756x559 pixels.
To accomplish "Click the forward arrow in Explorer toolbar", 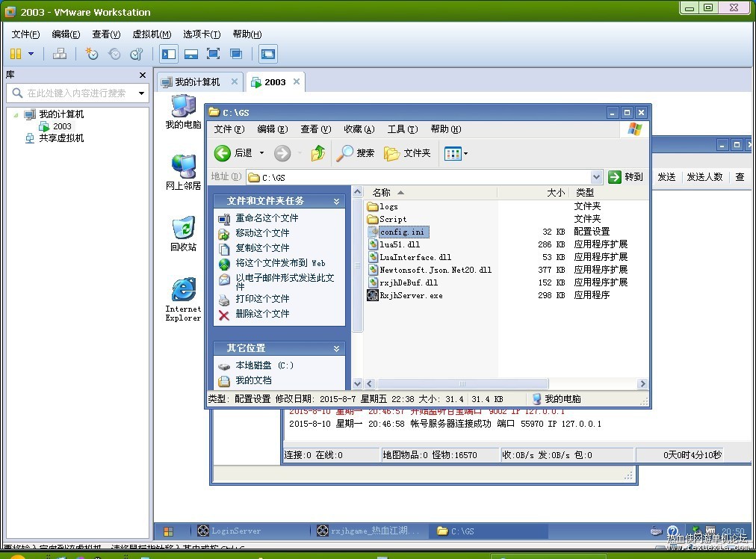I will 282,153.
